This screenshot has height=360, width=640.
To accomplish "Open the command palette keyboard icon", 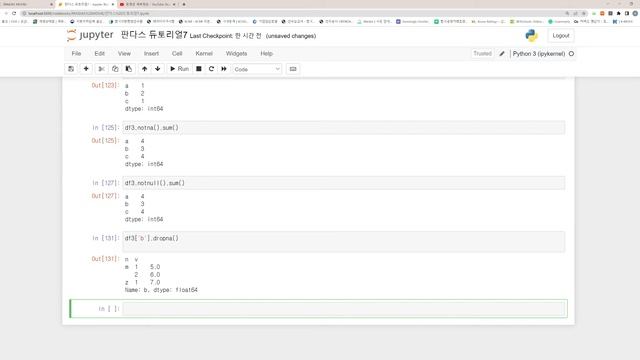I will (x=293, y=69).
